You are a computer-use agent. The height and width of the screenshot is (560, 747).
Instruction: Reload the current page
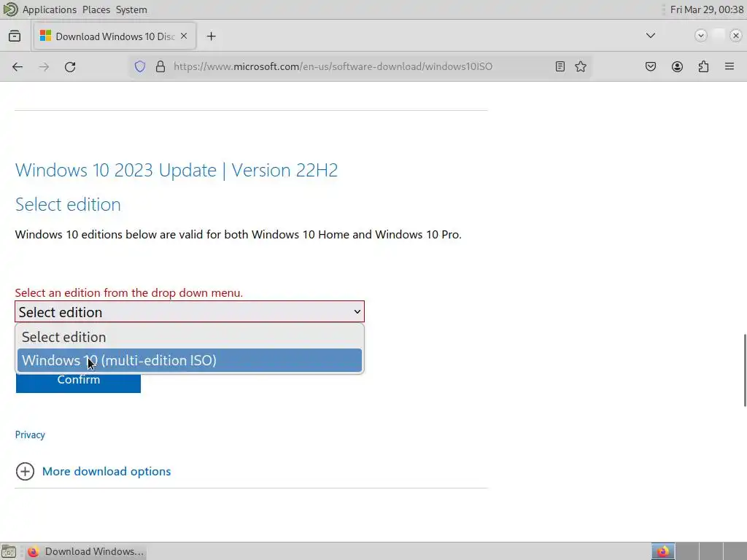pyautogui.click(x=70, y=66)
